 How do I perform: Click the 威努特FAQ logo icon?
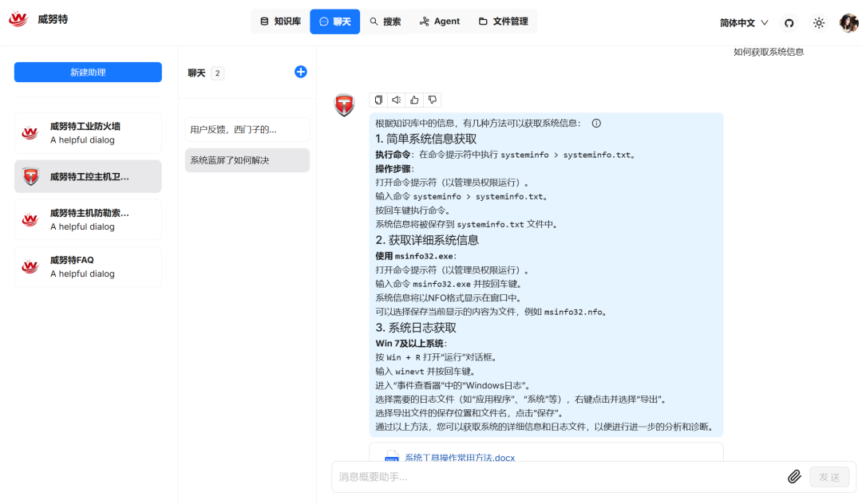(x=30, y=267)
